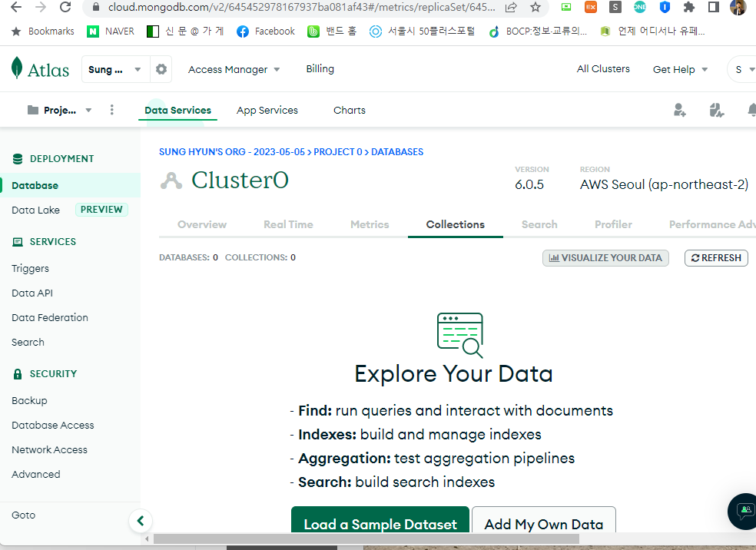The height and width of the screenshot is (550, 756).
Task: Open Search under SERVICES in the sidebar
Action: point(28,343)
